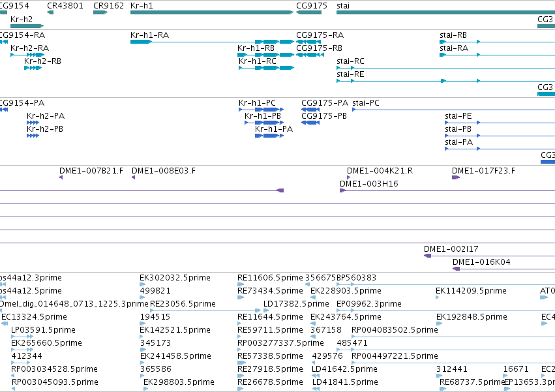Click the Kr-h1-RB transcript

[265, 55]
